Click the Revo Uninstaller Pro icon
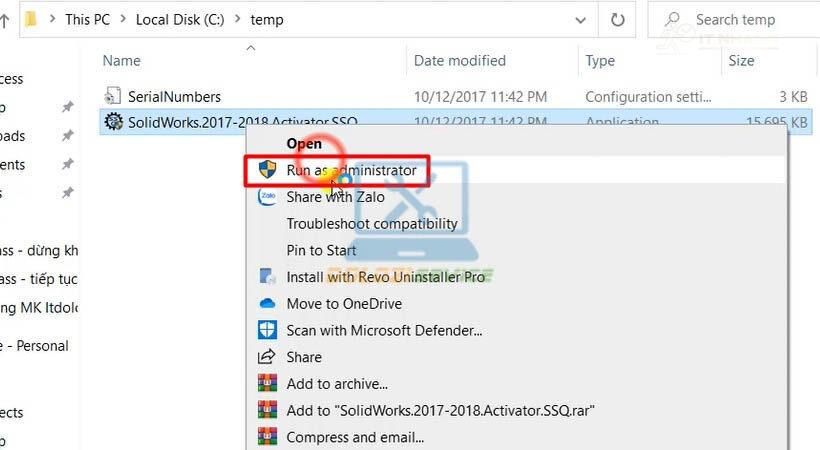The image size is (820, 450). pos(267,277)
